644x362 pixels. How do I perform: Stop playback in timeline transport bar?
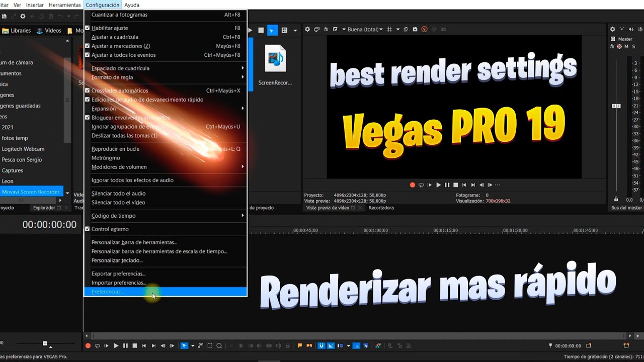(x=134, y=346)
